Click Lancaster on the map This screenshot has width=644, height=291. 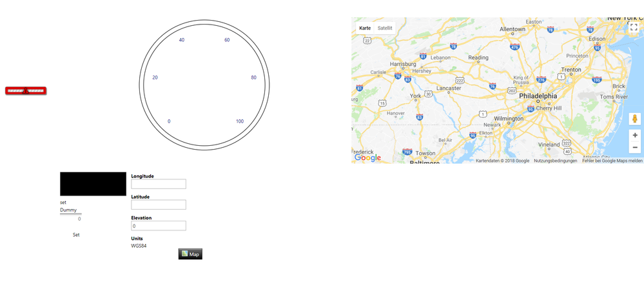point(449,88)
